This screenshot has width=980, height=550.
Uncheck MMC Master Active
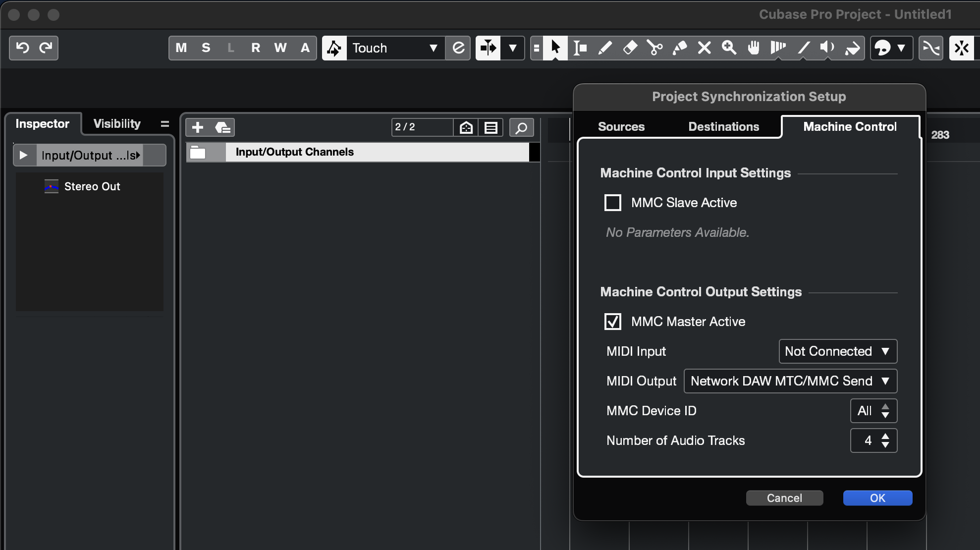[x=613, y=322]
